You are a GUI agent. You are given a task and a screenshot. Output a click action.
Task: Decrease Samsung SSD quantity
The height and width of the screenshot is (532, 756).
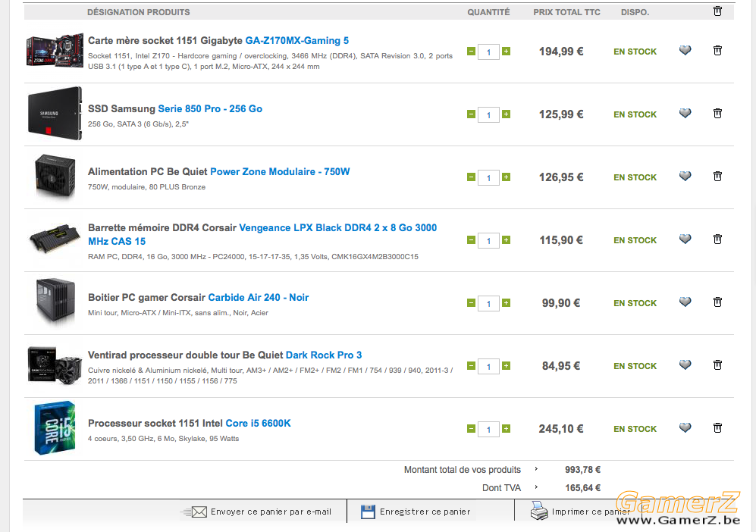[x=471, y=114]
